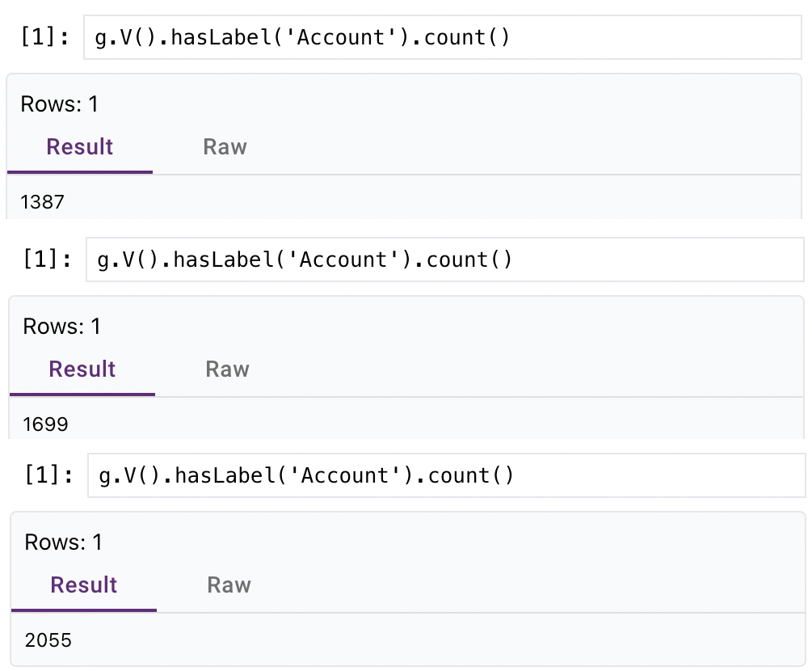Click the 'Rows: 1' label in the 1387 panel

tap(59, 104)
